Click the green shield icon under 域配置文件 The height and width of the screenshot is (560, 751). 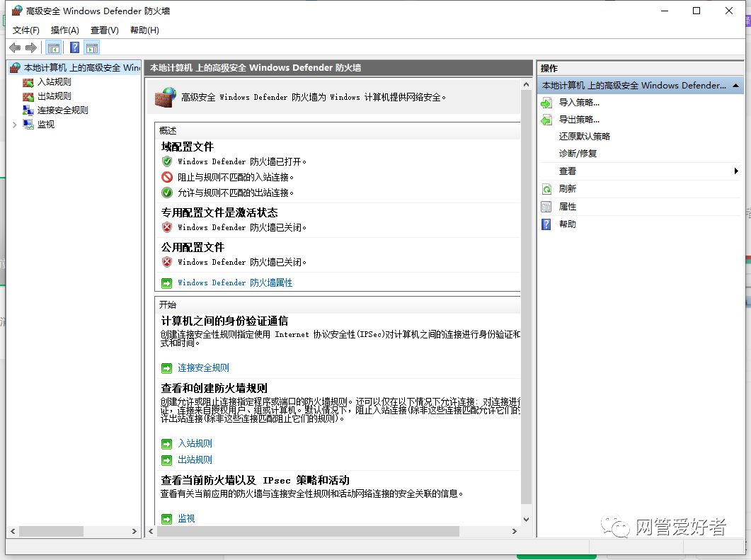166,161
